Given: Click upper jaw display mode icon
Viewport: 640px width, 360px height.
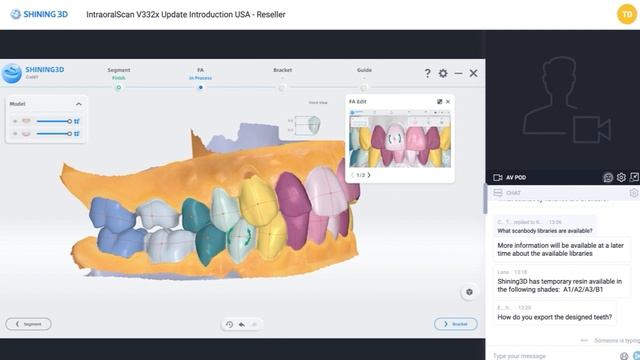Looking at the screenshot, I should click(x=77, y=121).
